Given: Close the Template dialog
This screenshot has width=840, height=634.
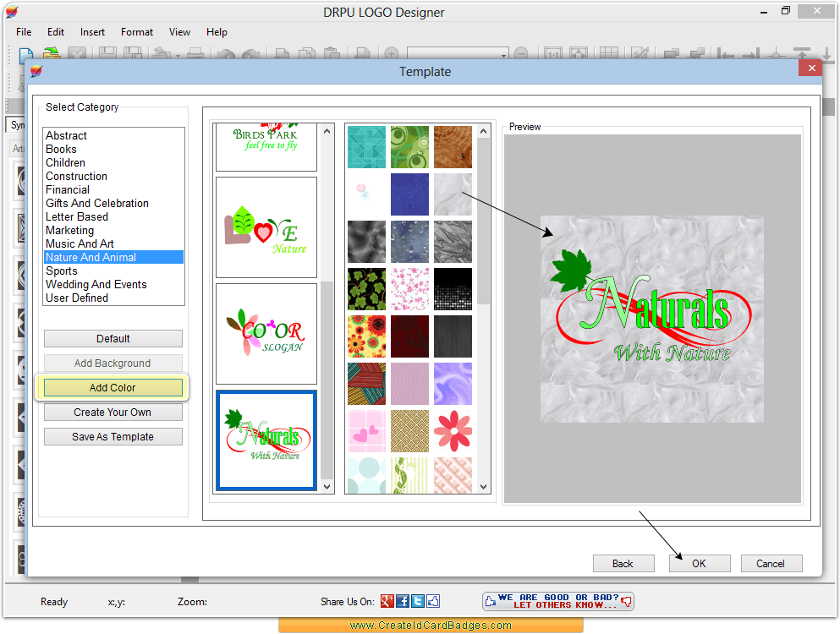Looking at the screenshot, I should click(811, 68).
